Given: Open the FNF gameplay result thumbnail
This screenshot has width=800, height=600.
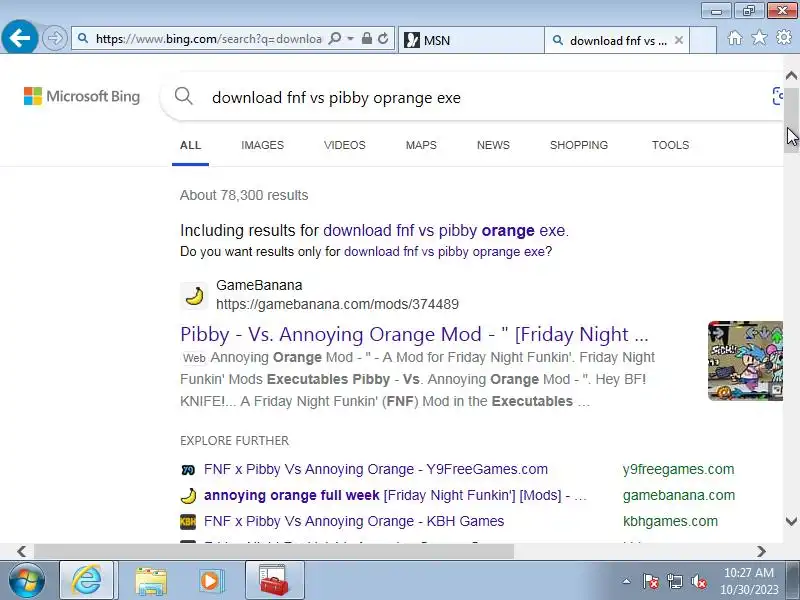Looking at the screenshot, I should [745, 361].
